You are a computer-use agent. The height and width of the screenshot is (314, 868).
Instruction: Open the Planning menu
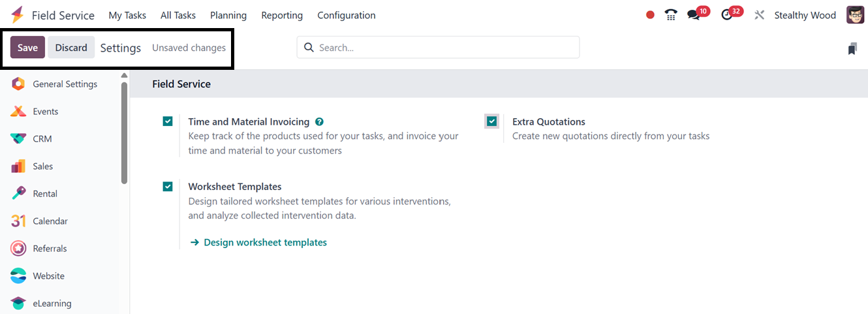point(228,15)
